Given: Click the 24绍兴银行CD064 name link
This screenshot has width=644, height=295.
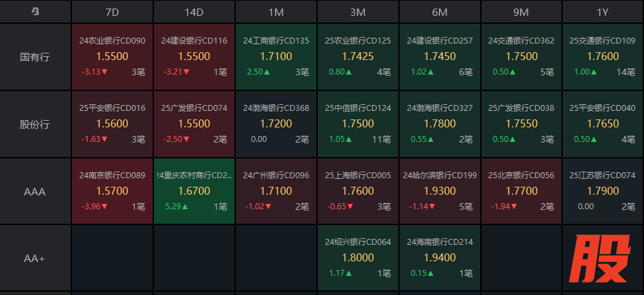Looking at the screenshot, I should pos(358,242).
